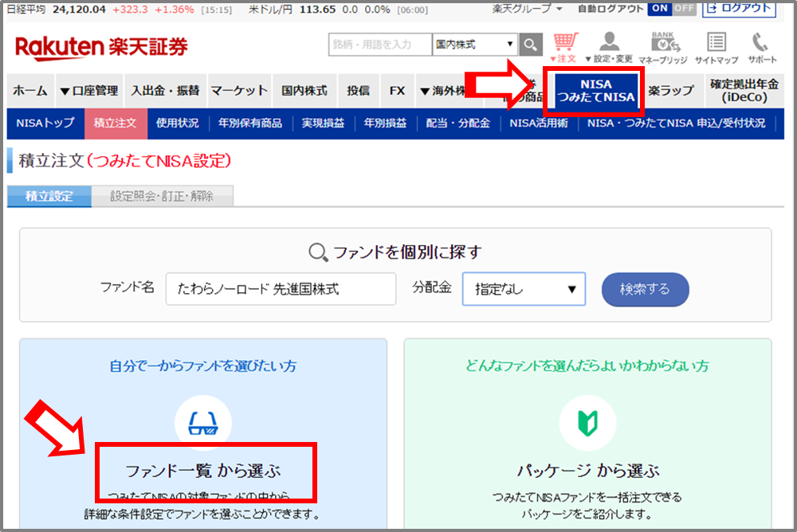Screen dimensions: 797x532
Task: Open the サイトマップ list icon
Action: coord(717,48)
